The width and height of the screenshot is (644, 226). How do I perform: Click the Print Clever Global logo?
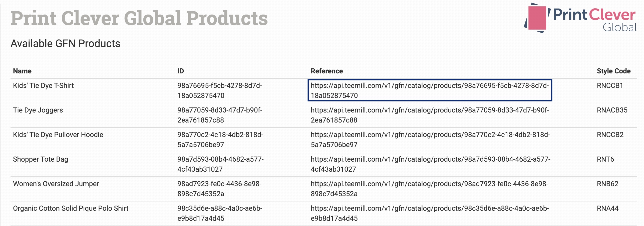point(580,19)
